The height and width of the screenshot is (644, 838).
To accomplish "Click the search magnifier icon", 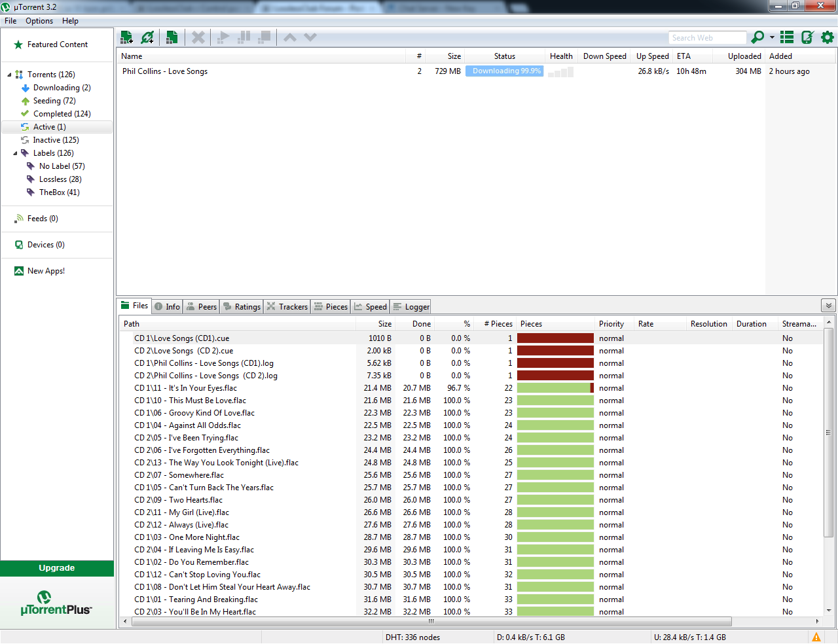I will (757, 37).
